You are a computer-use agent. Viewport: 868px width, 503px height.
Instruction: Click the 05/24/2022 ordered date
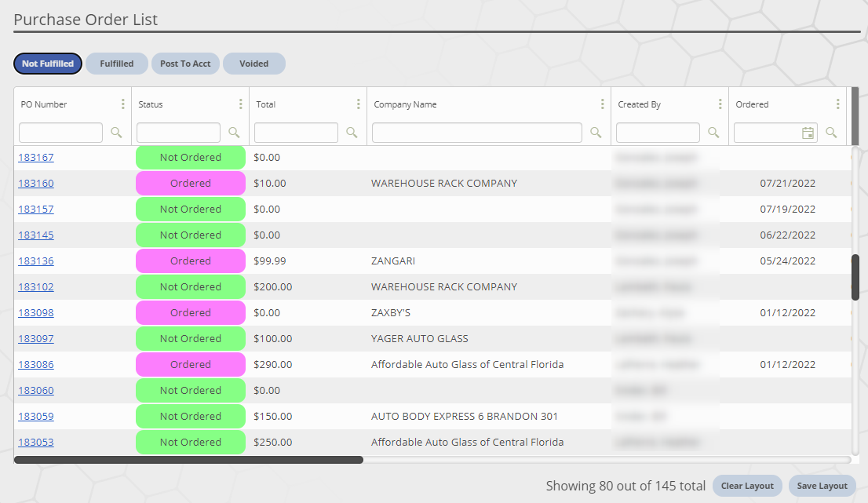pyautogui.click(x=788, y=261)
